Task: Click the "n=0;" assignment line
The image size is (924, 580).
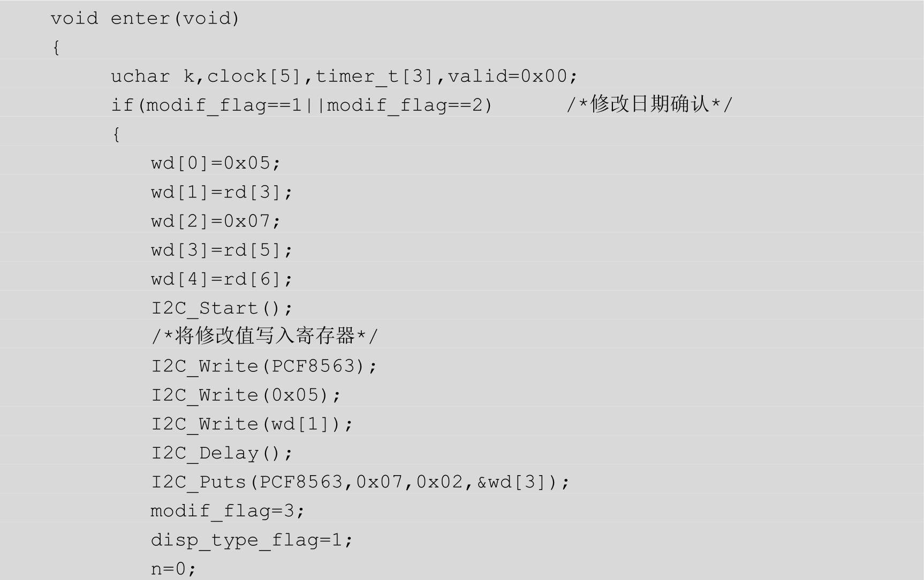Action: pyautogui.click(x=173, y=568)
